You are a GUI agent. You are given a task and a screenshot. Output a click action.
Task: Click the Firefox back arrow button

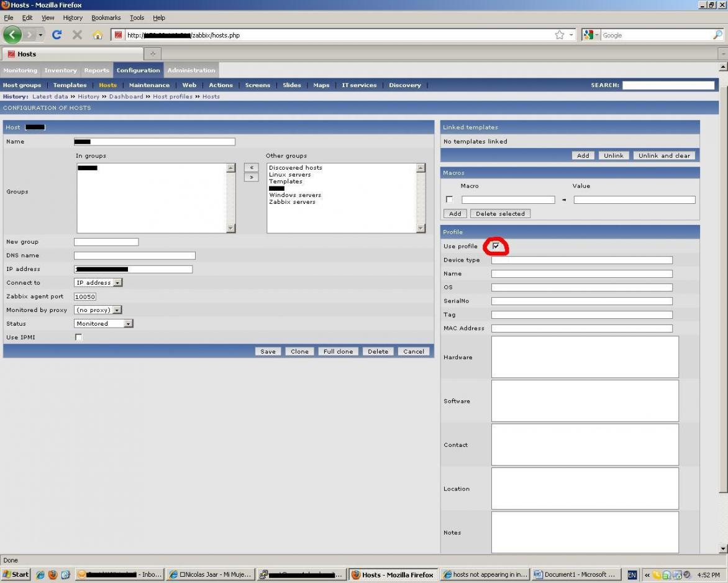tap(12, 35)
